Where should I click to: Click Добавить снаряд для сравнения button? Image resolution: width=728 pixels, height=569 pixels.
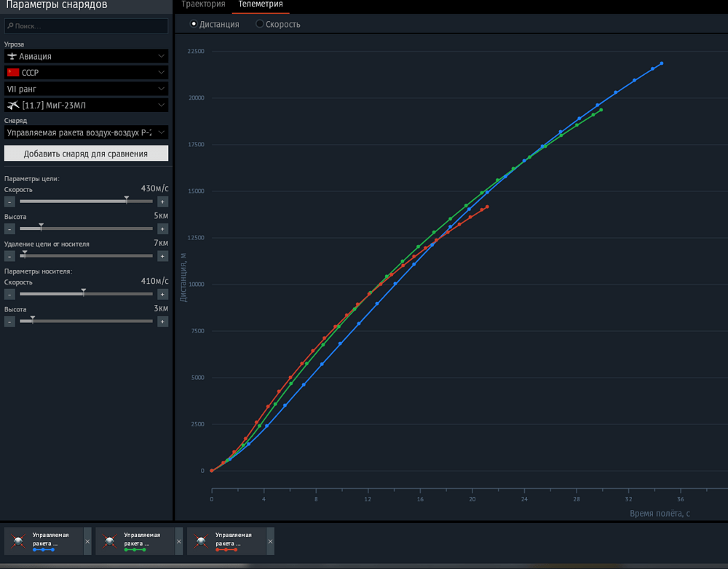tap(87, 154)
